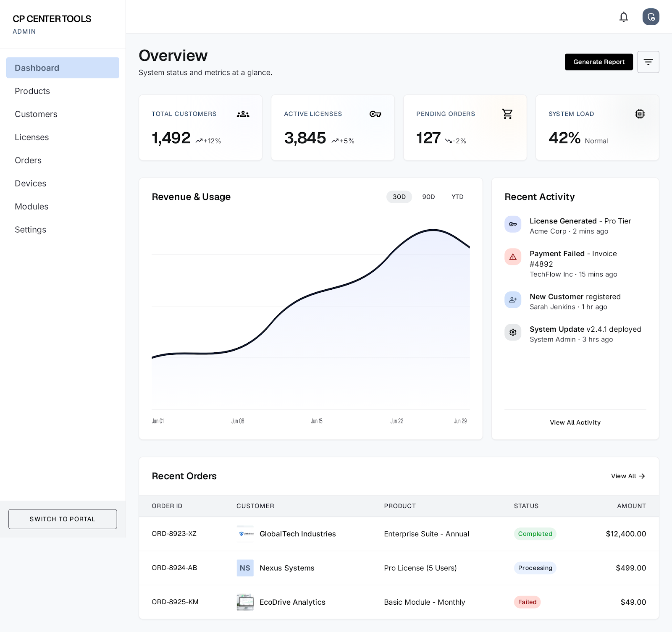Click the CP Center Tools logo title
The image size is (672, 632).
52,19
